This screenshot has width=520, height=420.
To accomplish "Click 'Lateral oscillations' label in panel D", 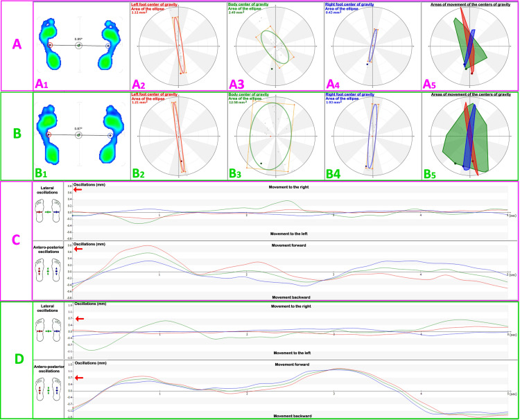I will [47, 308].
